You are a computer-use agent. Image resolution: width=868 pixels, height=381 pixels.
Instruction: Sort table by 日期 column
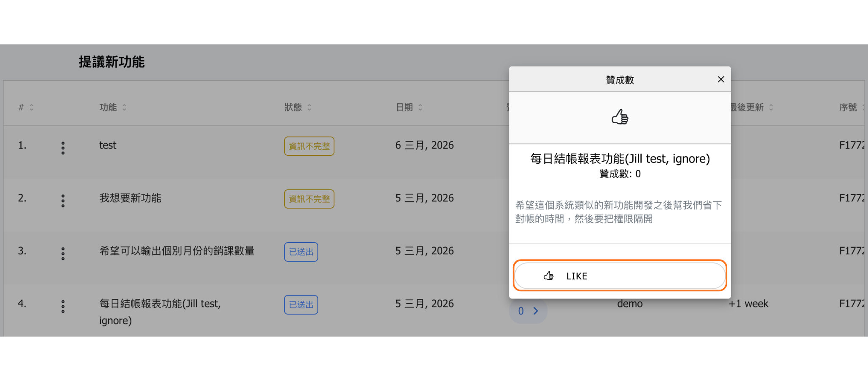click(x=409, y=108)
